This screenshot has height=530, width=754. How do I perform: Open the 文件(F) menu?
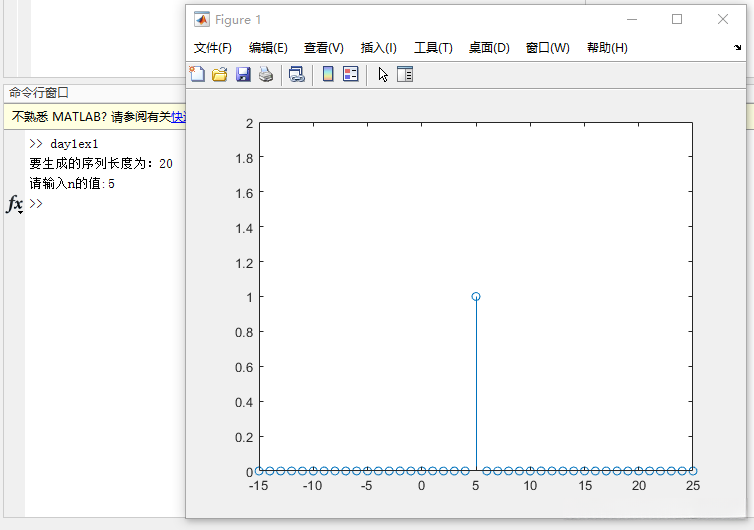(x=213, y=48)
